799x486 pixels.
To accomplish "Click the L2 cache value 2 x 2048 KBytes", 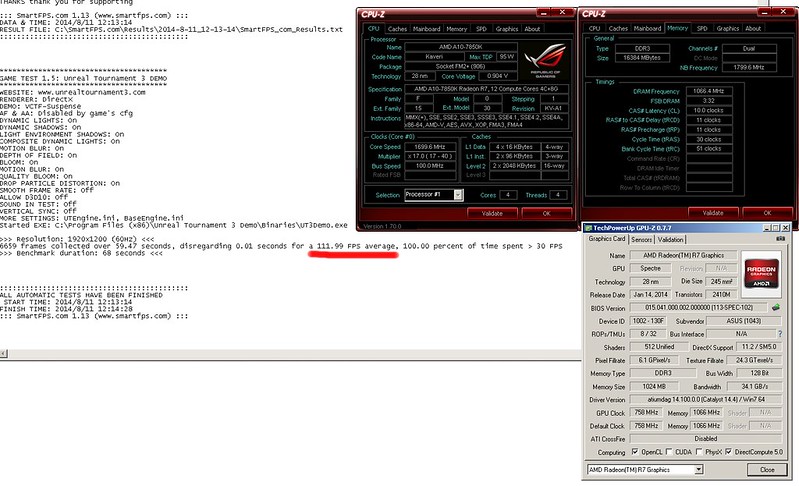I will tap(514, 166).
